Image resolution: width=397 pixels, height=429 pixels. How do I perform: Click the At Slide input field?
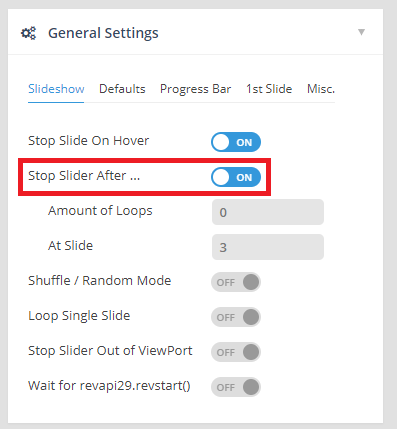click(268, 247)
